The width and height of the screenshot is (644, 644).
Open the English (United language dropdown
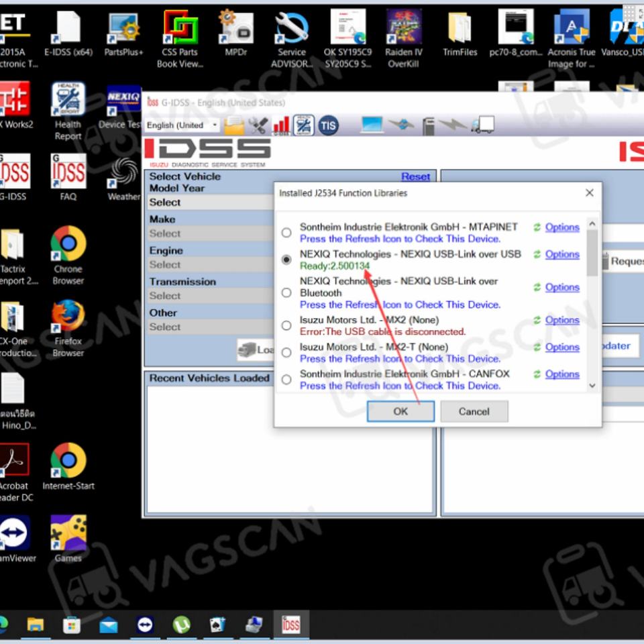(182, 125)
